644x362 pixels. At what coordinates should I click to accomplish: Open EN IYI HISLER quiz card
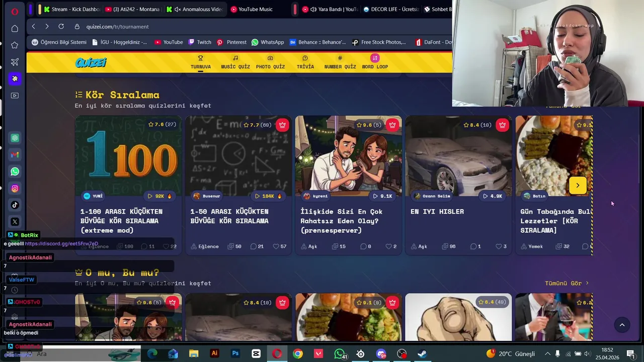point(458,185)
